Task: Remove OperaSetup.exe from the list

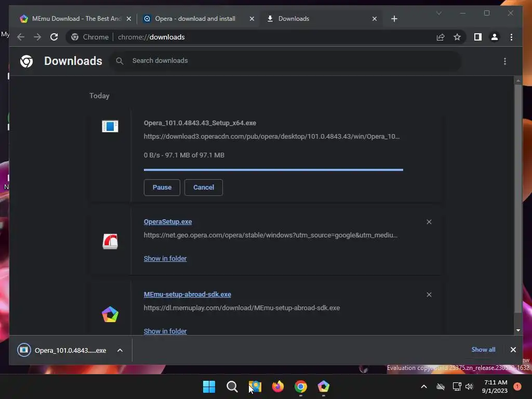Action: 429,222
